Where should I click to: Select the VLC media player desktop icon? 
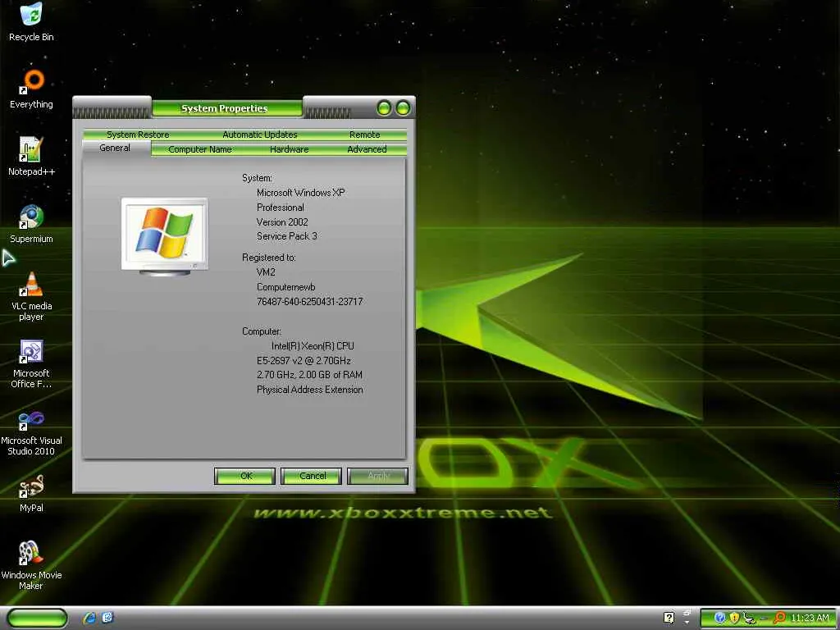pyautogui.click(x=31, y=296)
